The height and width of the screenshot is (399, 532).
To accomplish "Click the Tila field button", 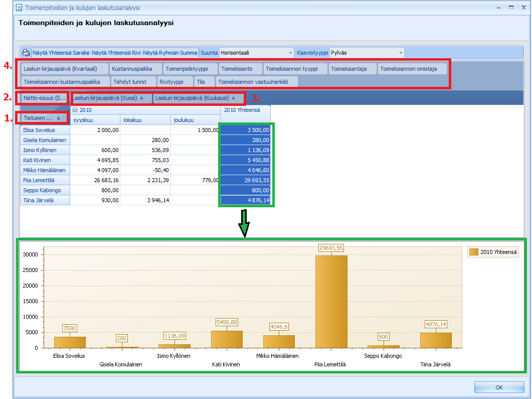I will 205,82.
